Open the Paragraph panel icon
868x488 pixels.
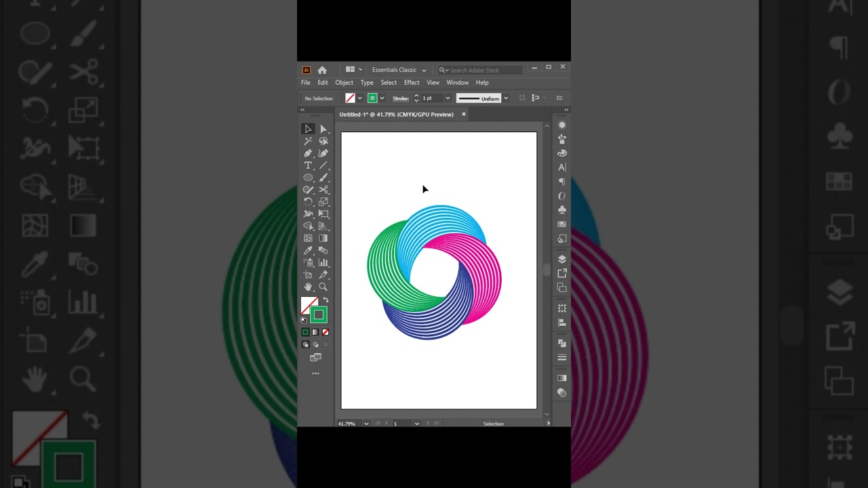tap(561, 182)
